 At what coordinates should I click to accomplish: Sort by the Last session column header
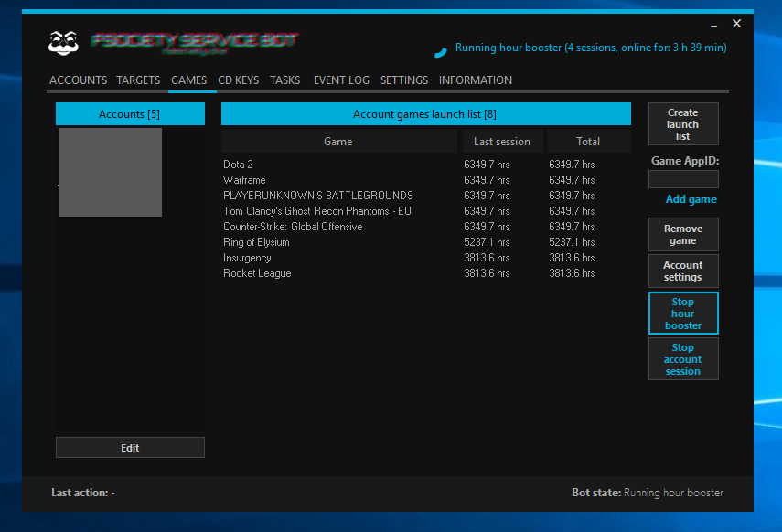click(501, 142)
